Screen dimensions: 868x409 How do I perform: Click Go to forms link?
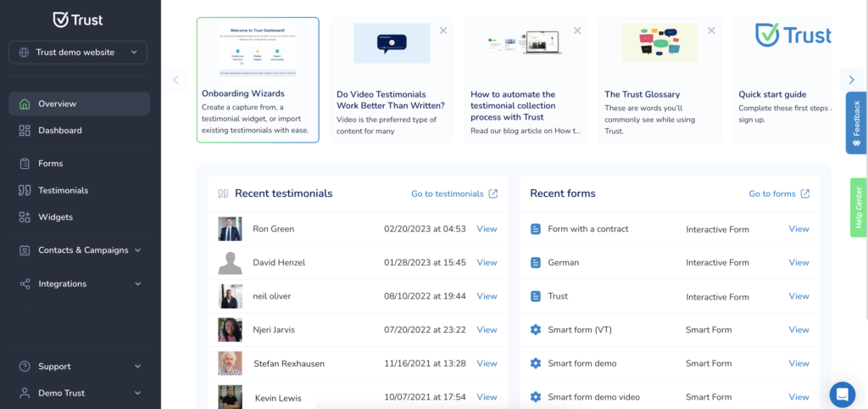(772, 193)
